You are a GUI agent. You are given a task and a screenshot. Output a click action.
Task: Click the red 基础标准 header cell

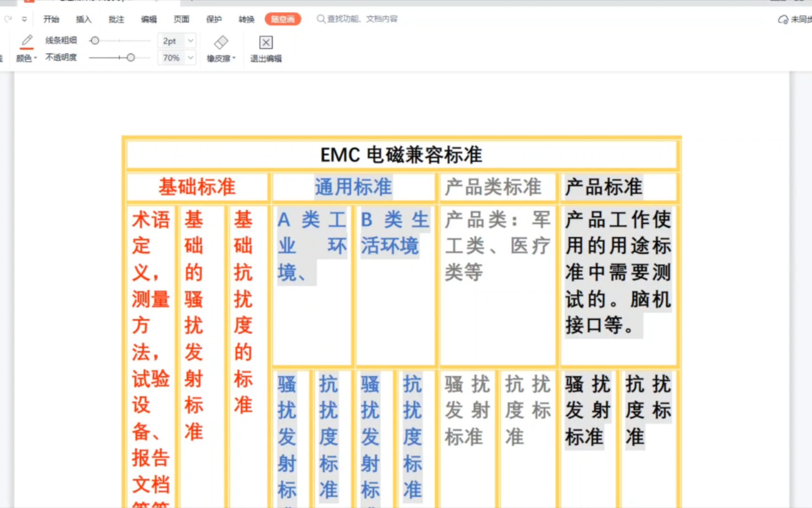coord(197,187)
